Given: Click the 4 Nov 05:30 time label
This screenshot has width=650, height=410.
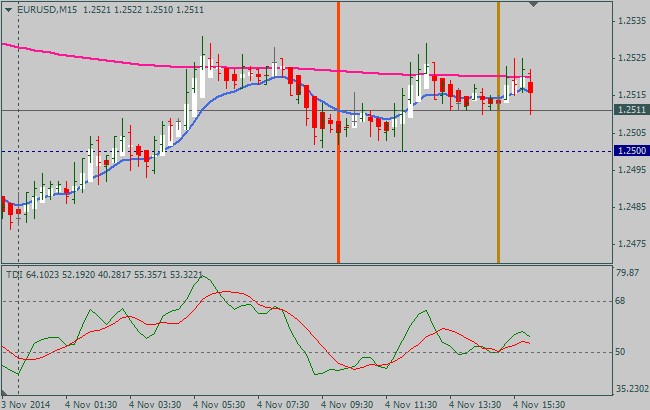Looking at the screenshot, I should click(219, 404).
